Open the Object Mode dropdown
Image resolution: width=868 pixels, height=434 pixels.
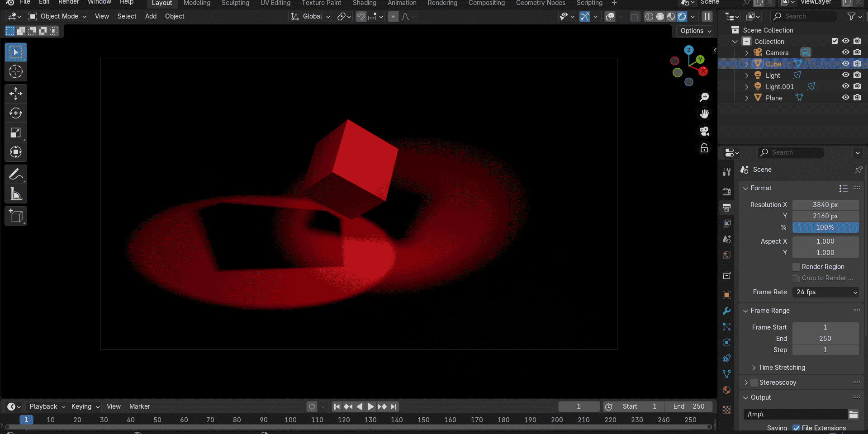point(57,16)
